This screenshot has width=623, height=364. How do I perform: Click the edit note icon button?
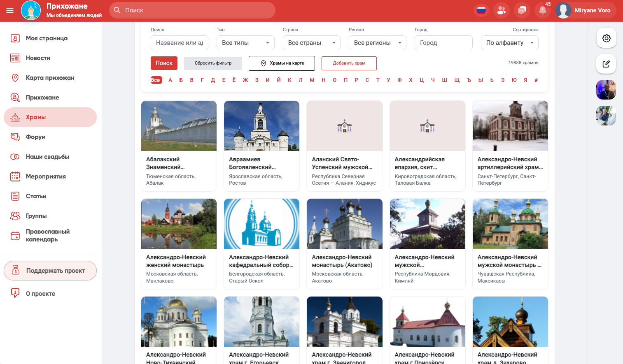(x=606, y=64)
